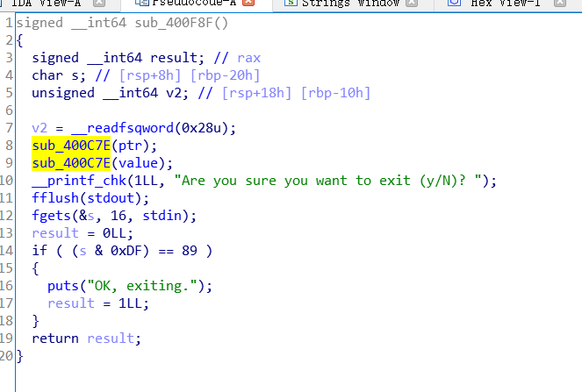Click result in the 'result = 1LL' line
Image resolution: width=582 pixels, height=392 pixels.
[70, 303]
